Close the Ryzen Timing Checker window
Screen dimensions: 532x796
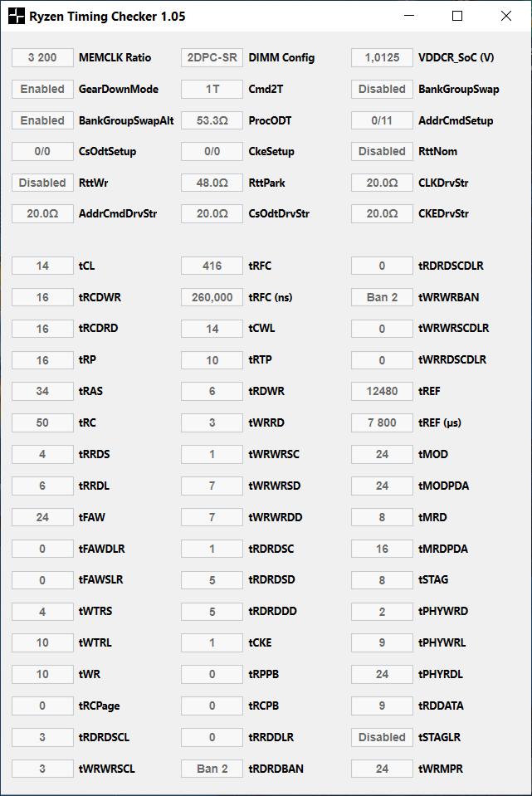tap(506, 16)
